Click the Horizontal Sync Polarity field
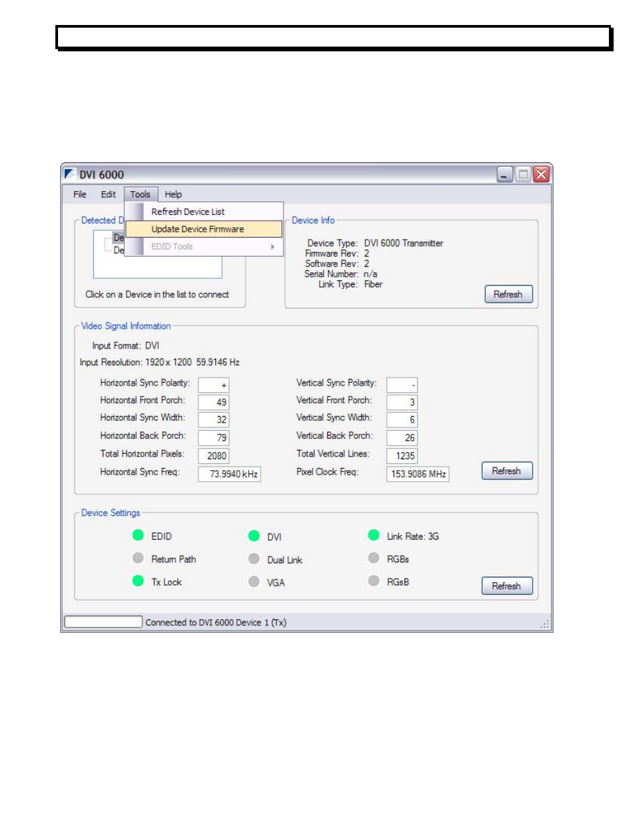 point(213,385)
